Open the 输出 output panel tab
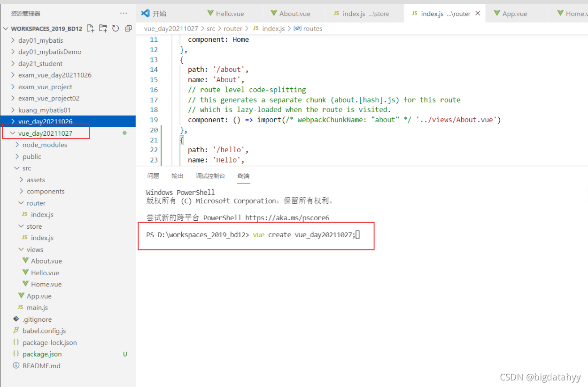The height and width of the screenshot is (387, 588). click(178, 176)
